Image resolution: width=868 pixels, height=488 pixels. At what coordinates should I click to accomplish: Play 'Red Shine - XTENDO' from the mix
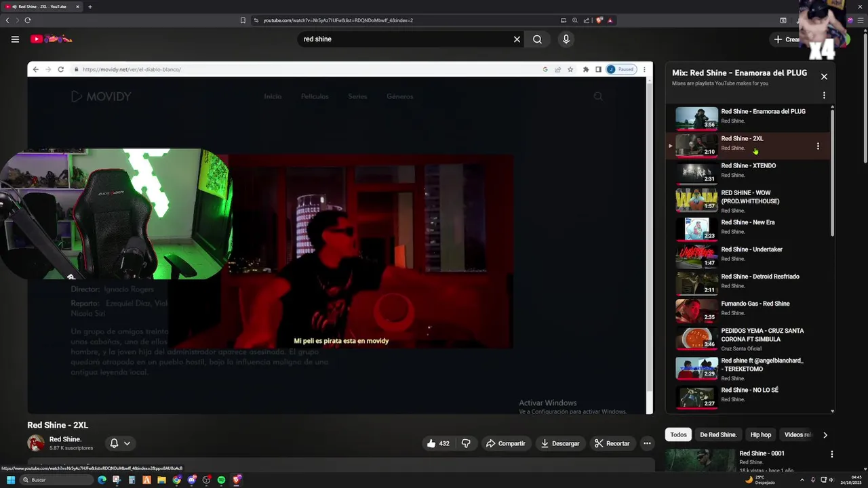[x=747, y=172]
